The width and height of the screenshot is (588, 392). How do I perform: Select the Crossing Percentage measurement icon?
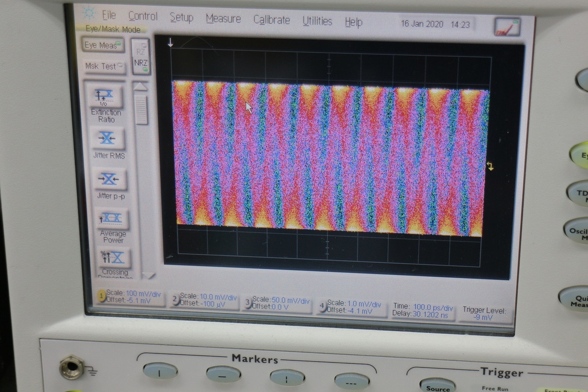(114, 258)
